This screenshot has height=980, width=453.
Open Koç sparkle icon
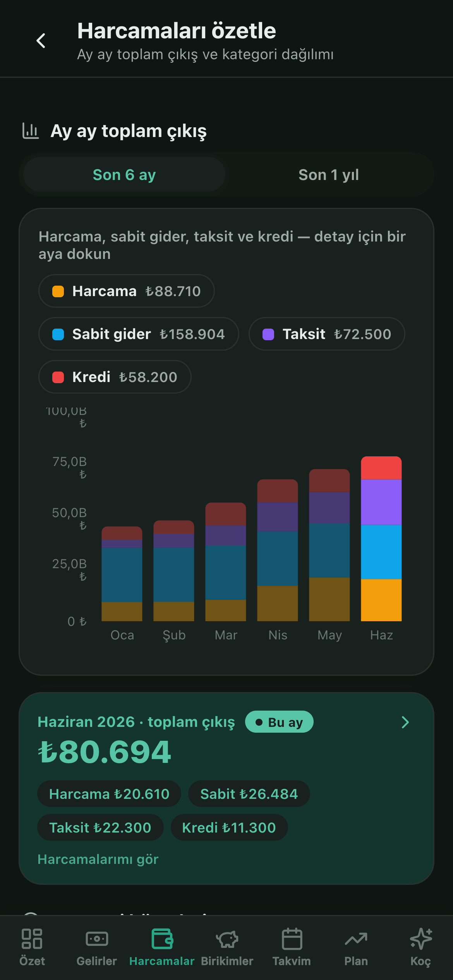[420, 939]
